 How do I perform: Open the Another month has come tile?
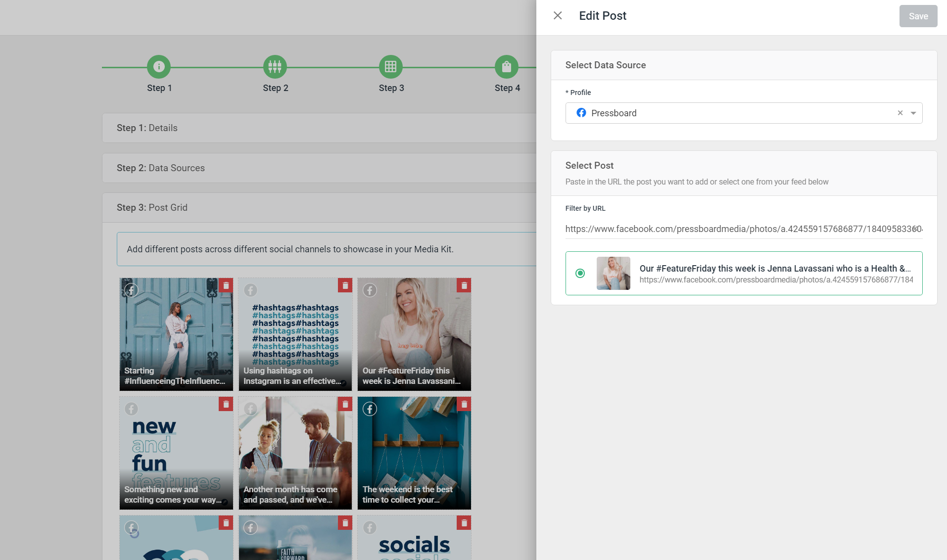(x=295, y=453)
